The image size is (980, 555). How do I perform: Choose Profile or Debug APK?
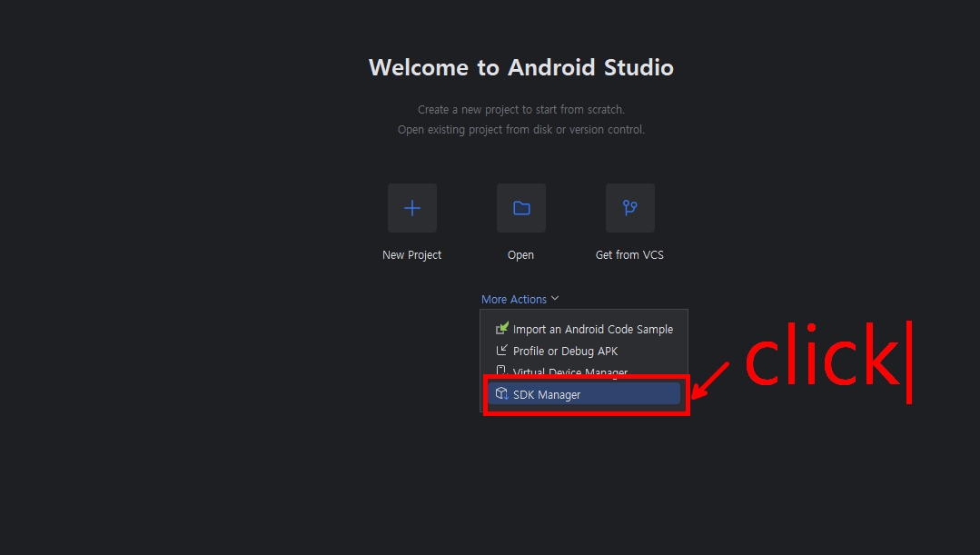[x=584, y=351]
